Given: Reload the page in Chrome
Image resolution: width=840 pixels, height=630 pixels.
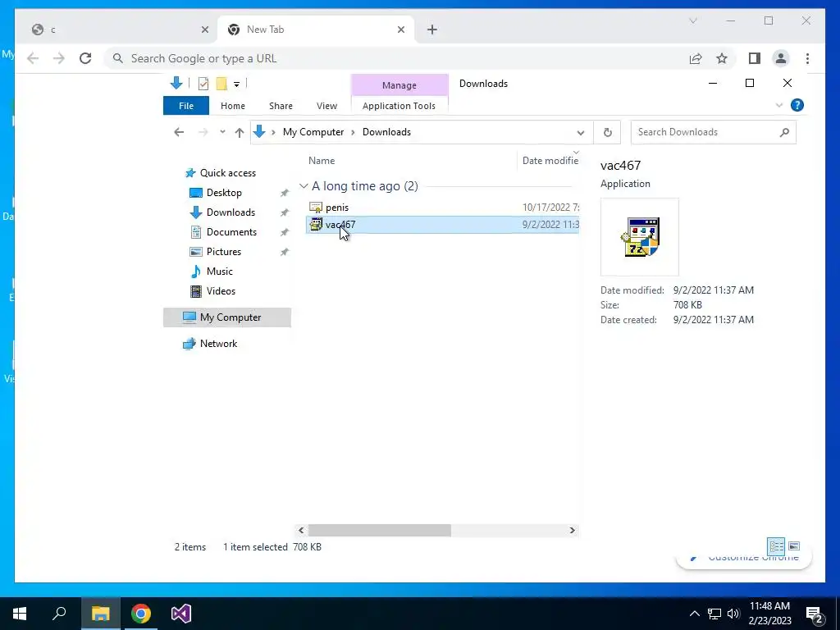Looking at the screenshot, I should (x=85, y=58).
